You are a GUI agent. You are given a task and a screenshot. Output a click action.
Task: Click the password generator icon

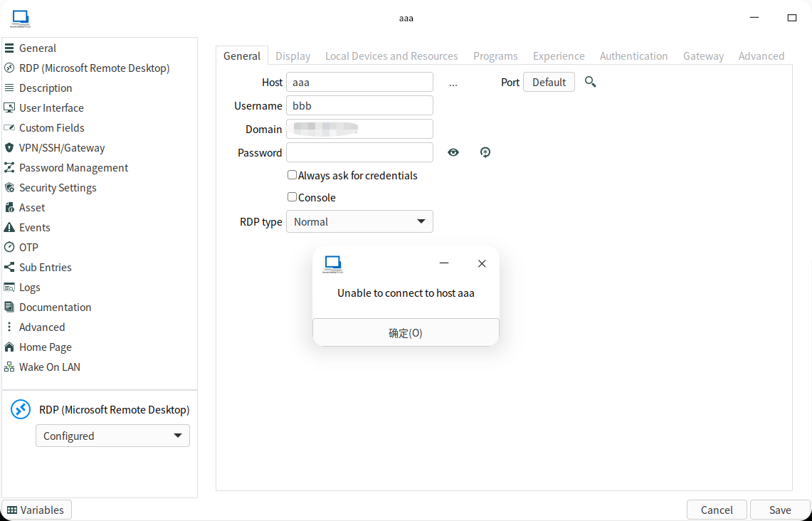tap(485, 152)
